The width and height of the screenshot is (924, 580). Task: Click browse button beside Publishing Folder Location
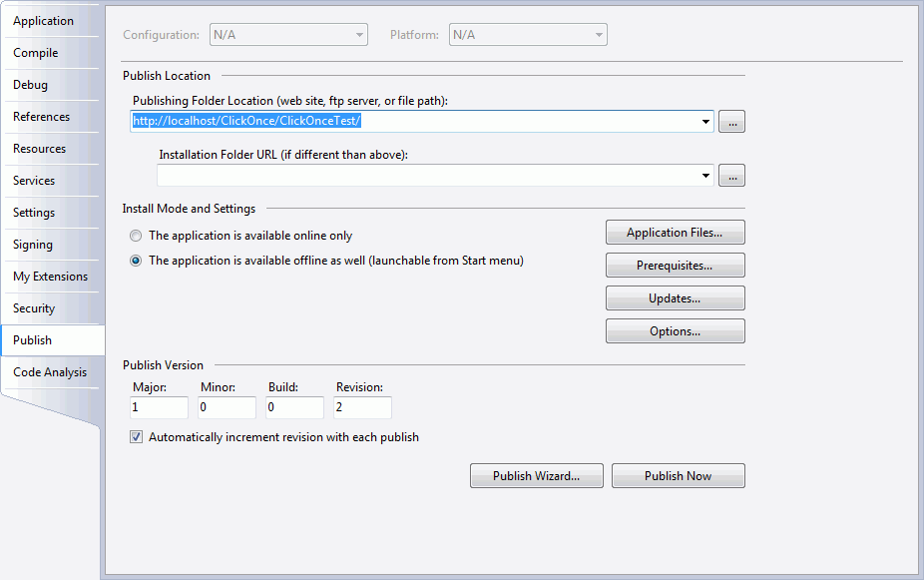click(x=731, y=122)
